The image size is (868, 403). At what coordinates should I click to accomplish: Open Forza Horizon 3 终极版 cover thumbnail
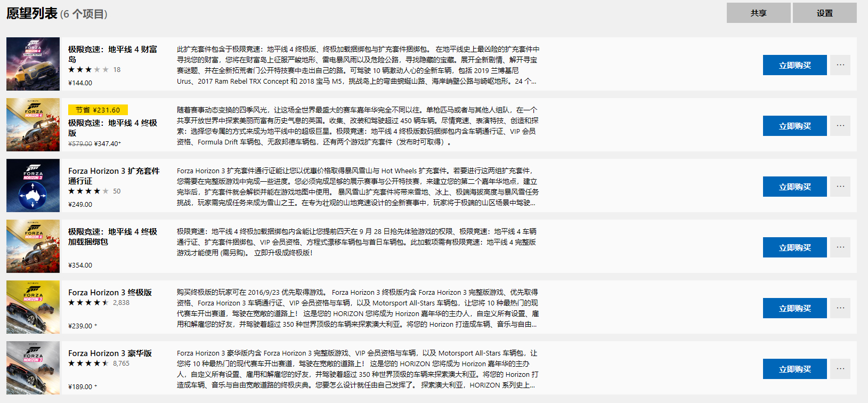point(33,307)
